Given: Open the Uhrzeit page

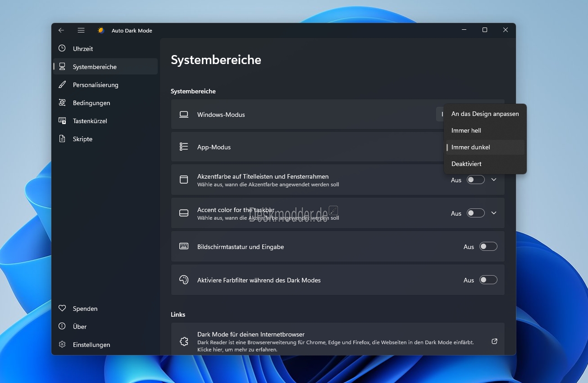Looking at the screenshot, I should tap(105, 48).
